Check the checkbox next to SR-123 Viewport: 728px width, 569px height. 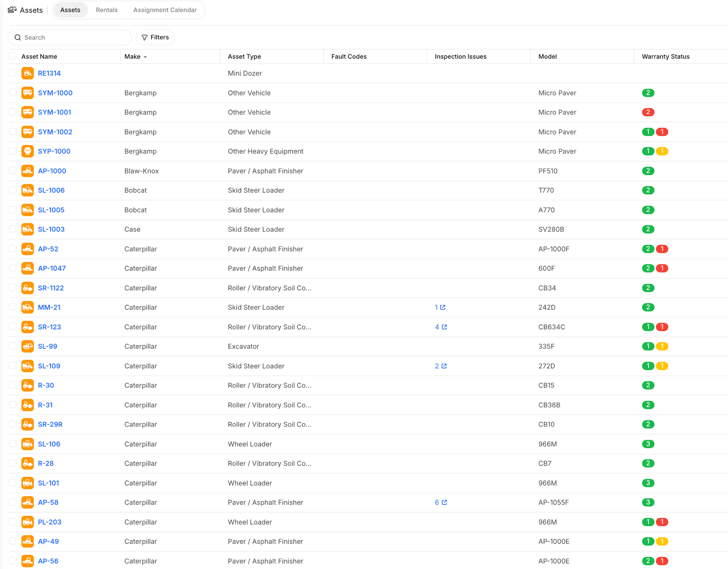tap(12, 326)
